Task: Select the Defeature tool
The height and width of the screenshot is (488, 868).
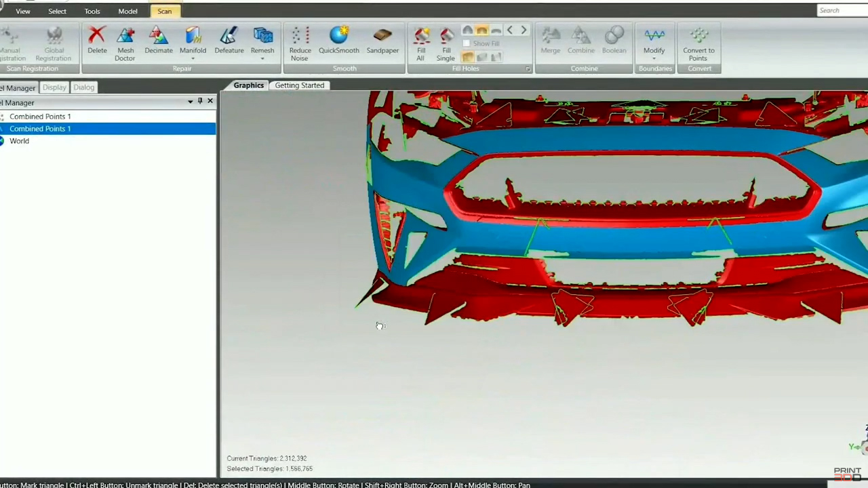Action: coord(229,41)
